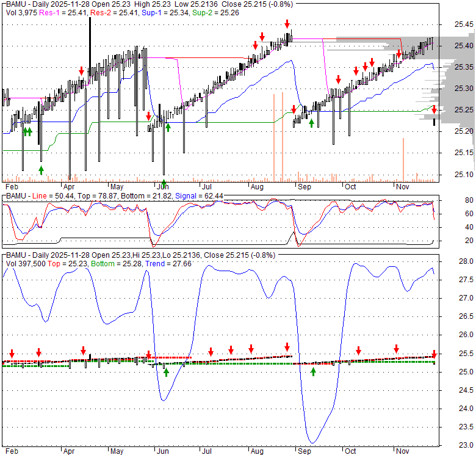The width and height of the screenshot is (476, 455).
Task: Click the green buy arrow in September's upper chart
Action: 311,123
